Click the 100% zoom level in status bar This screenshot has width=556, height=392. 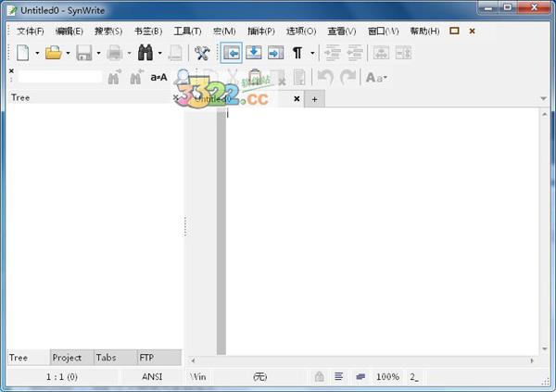387,377
